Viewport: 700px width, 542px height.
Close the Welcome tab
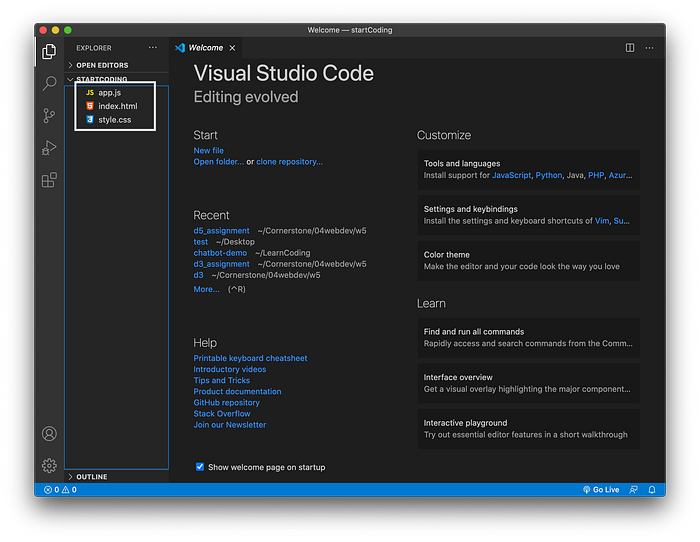coord(232,48)
